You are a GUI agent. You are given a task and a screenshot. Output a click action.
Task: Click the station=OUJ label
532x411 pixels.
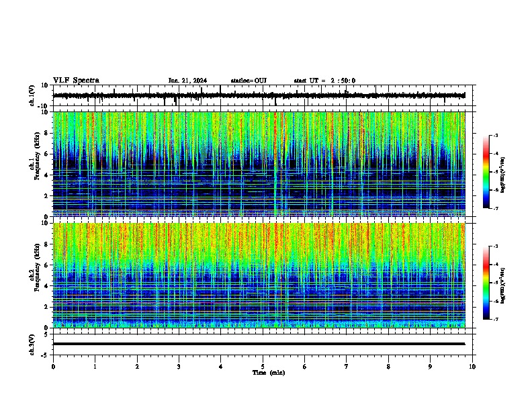point(249,81)
